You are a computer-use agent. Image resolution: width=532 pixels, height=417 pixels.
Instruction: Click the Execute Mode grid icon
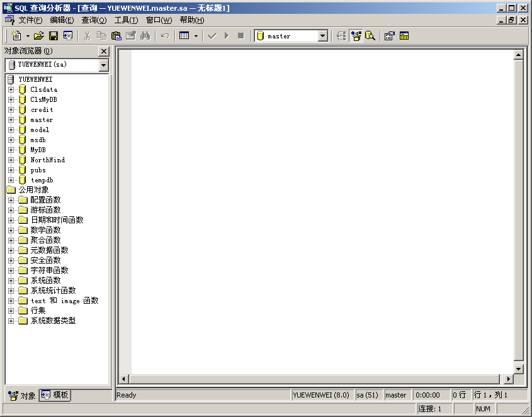pyautogui.click(x=184, y=36)
